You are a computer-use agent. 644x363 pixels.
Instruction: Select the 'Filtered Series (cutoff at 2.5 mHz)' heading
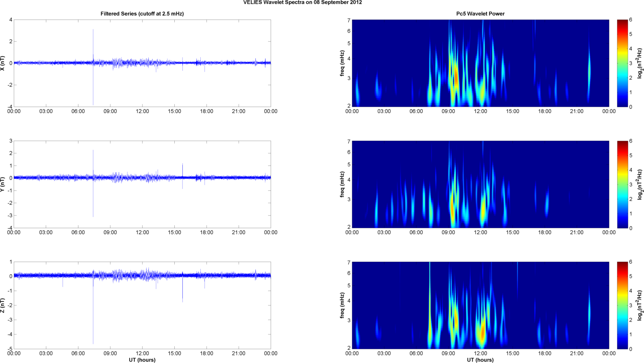(x=142, y=14)
